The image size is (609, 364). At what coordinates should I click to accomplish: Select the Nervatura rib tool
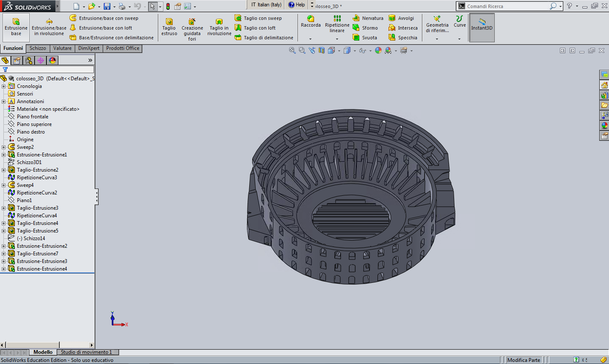click(368, 18)
